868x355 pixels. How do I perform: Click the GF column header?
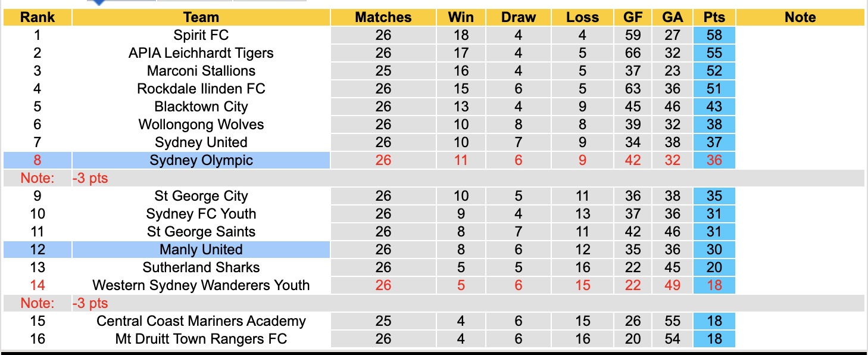(x=633, y=17)
